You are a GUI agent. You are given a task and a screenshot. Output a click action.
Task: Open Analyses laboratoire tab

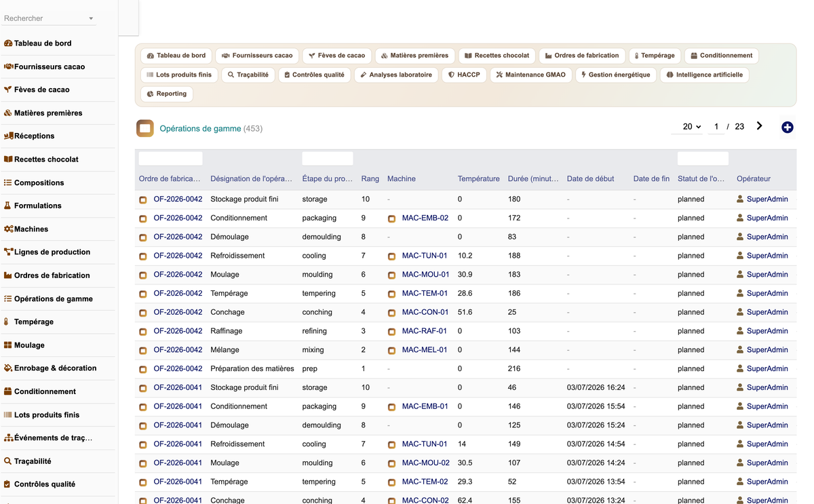395,75
